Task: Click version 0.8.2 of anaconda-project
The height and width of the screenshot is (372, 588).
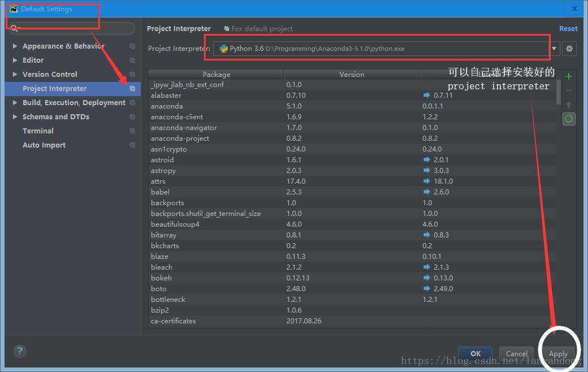Action: 294,138
